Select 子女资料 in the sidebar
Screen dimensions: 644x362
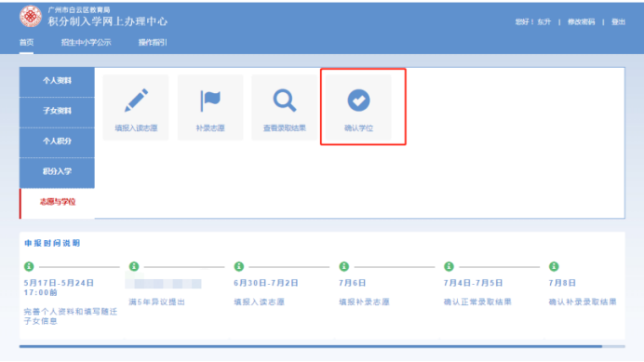57,113
